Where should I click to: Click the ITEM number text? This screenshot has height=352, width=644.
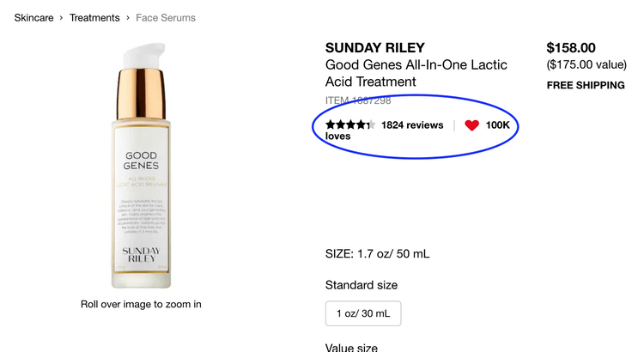pyautogui.click(x=358, y=100)
